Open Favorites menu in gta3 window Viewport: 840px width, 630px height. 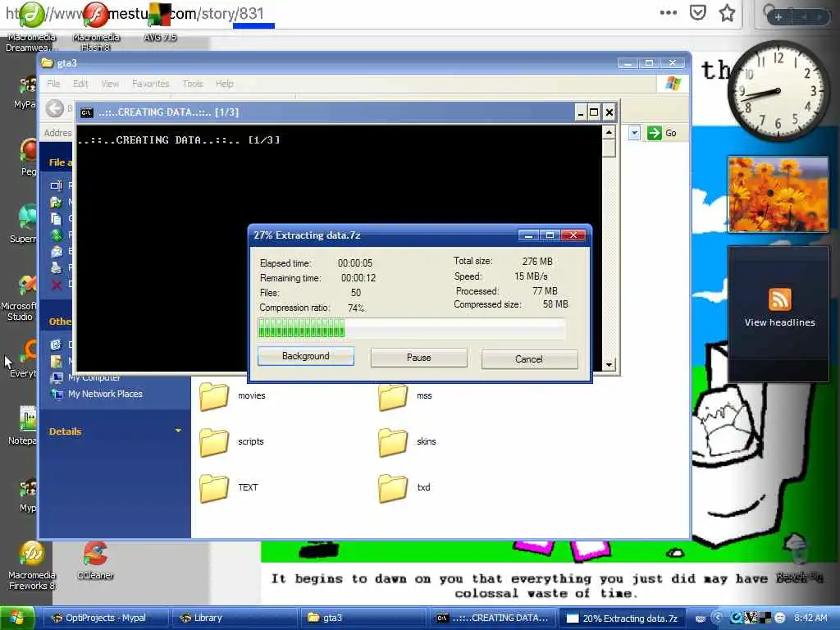[151, 84]
